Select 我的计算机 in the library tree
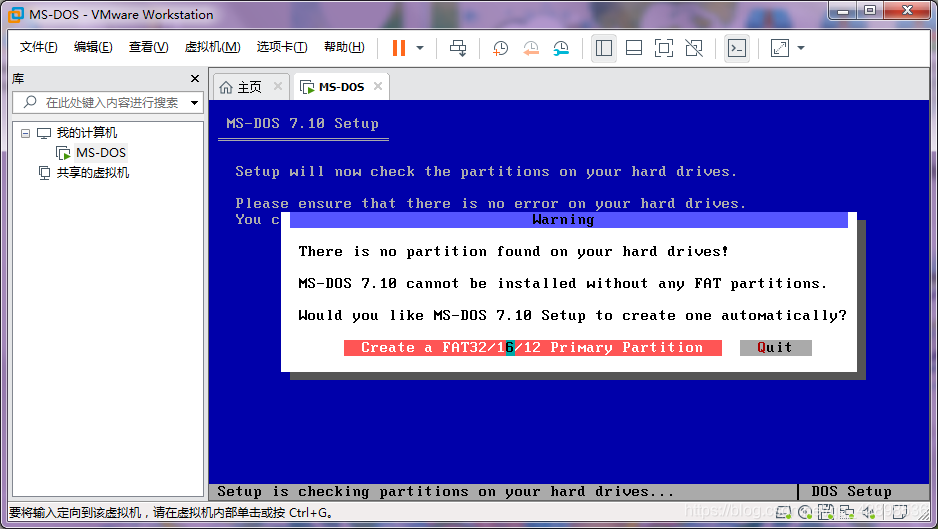This screenshot has width=938, height=529. [x=86, y=133]
